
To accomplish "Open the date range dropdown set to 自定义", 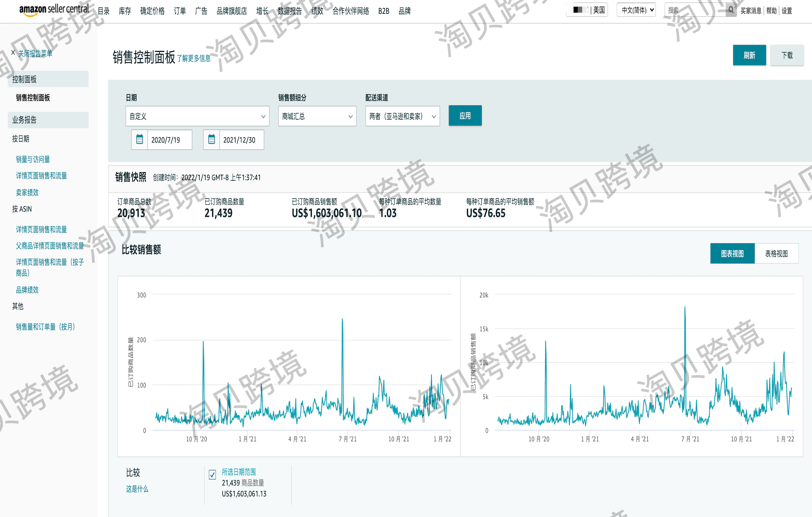I will [x=197, y=116].
